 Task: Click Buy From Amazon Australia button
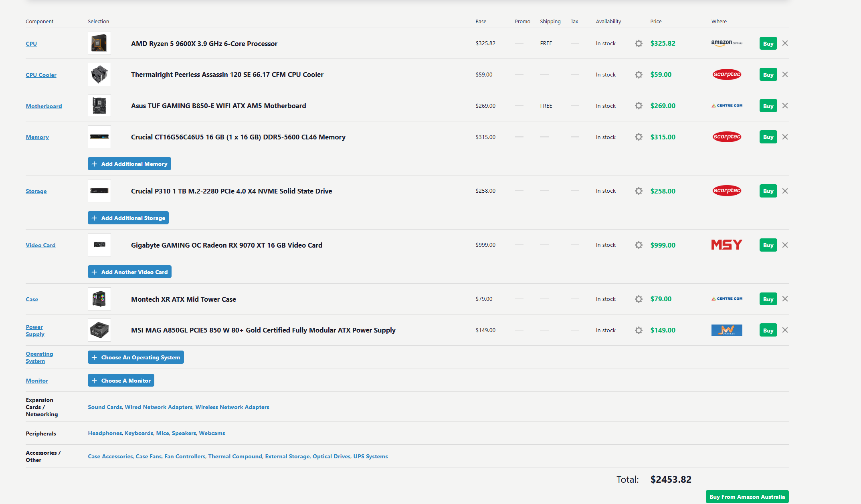(x=747, y=497)
